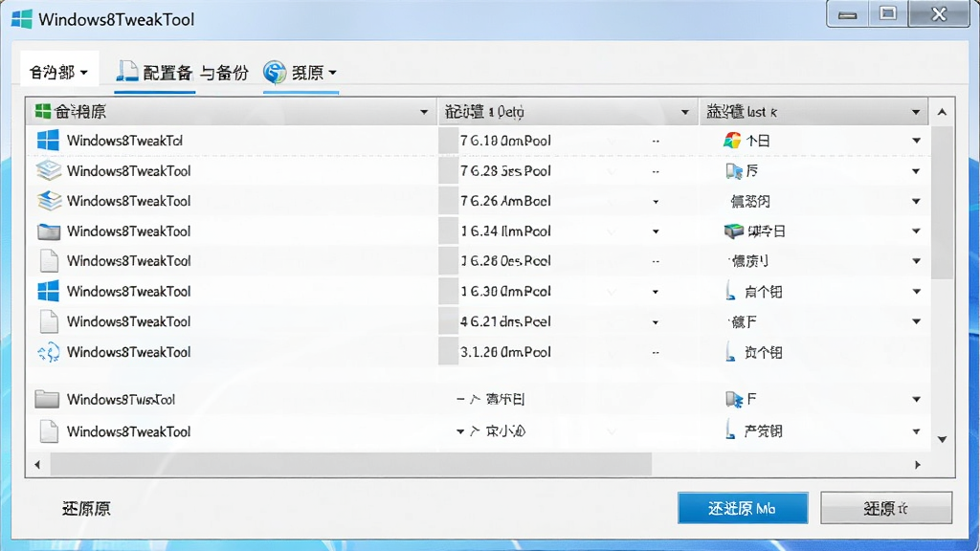Click the horizontal scrollbar thumb
This screenshot has width=980, height=551.
click(351, 465)
